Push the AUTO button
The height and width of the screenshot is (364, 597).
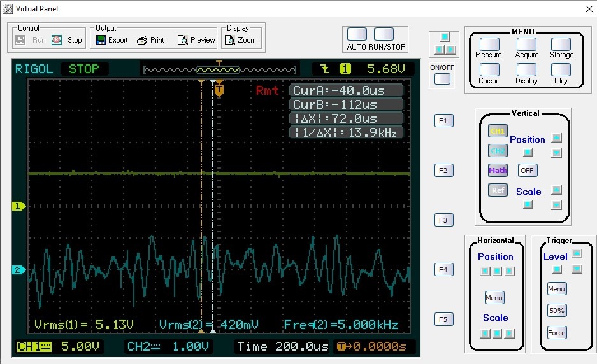coord(357,34)
